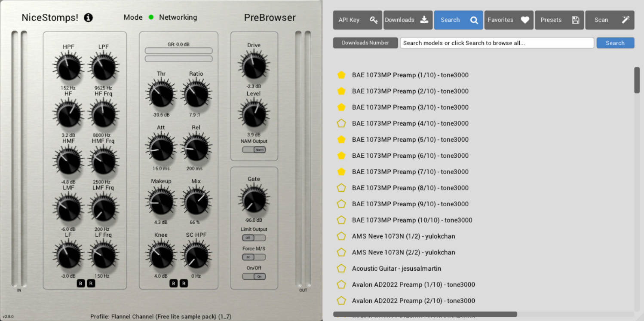Click the search models input field

[x=497, y=43]
